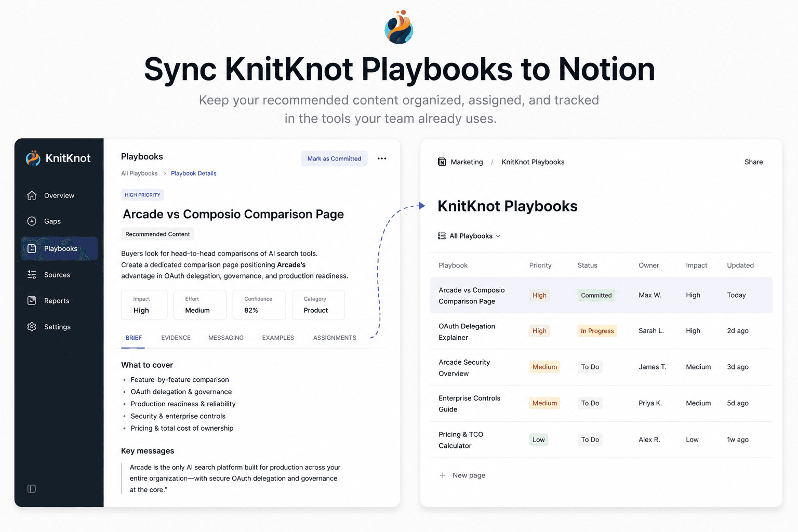The width and height of the screenshot is (798, 532).
Task: Click owner Priya K. cell
Action: pyautogui.click(x=650, y=404)
